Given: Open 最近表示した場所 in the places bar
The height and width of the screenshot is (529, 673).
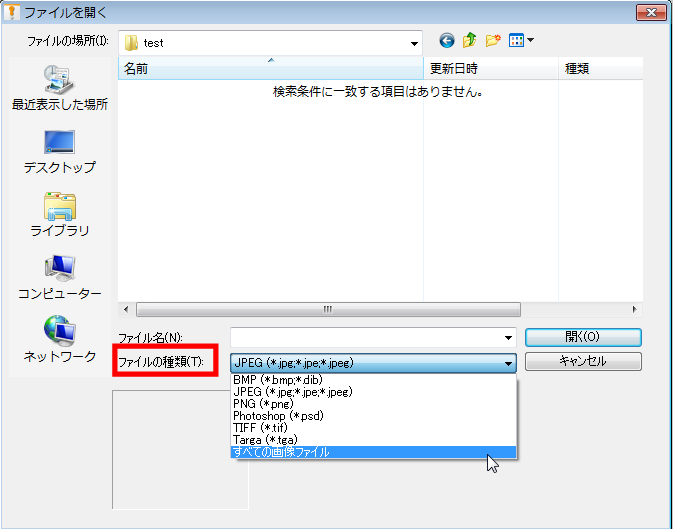Looking at the screenshot, I should 60,88.
